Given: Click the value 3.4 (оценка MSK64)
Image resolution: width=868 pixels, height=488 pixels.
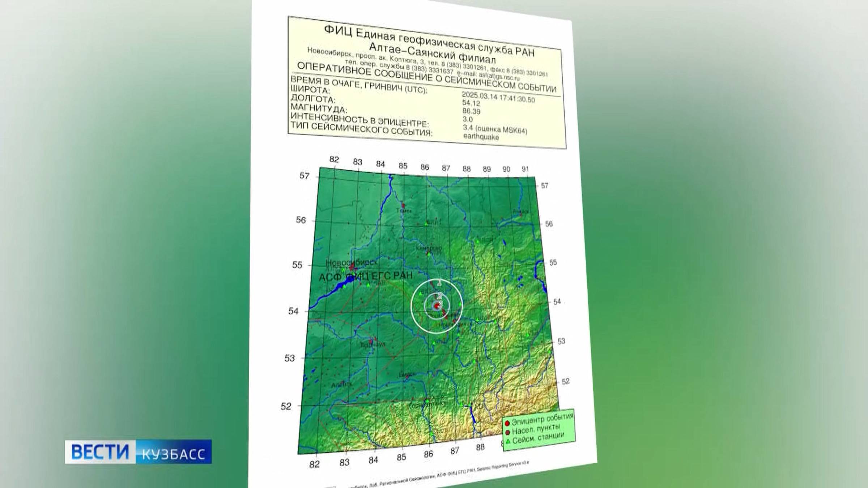Looking at the screenshot, I should tap(495, 129).
